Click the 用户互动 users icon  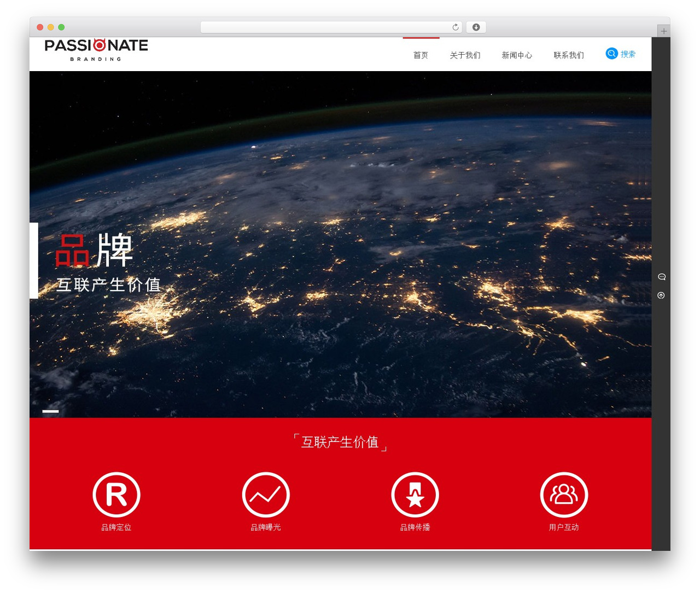[564, 495]
